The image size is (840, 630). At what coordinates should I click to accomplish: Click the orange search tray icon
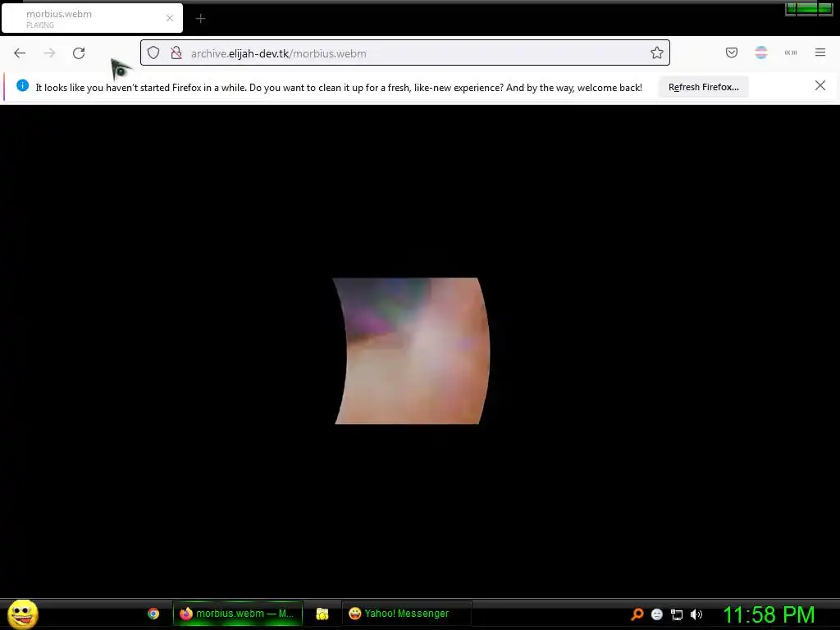(637, 614)
